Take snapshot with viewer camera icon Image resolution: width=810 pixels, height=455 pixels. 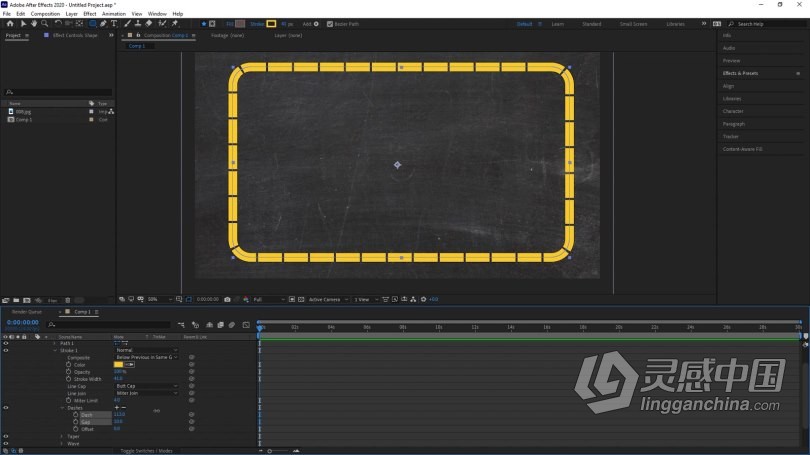[227, 299]
